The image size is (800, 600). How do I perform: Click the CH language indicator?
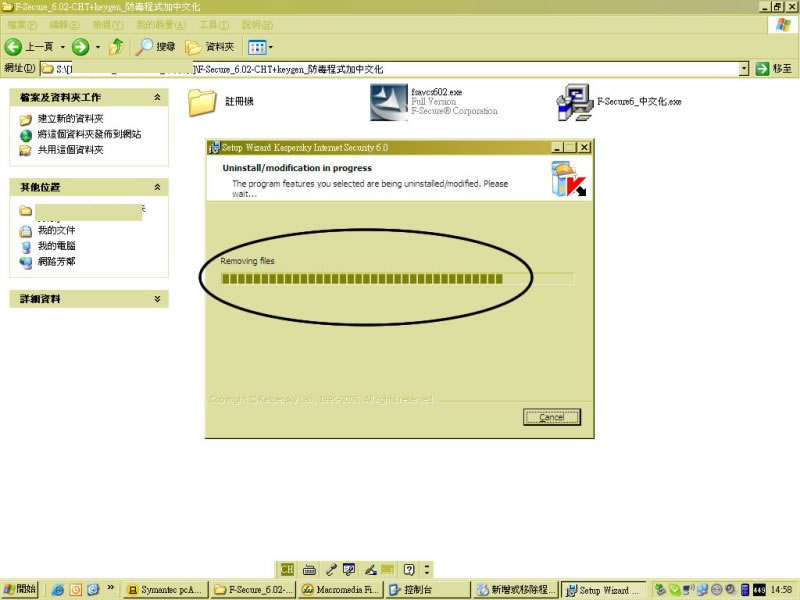point(287,569)
